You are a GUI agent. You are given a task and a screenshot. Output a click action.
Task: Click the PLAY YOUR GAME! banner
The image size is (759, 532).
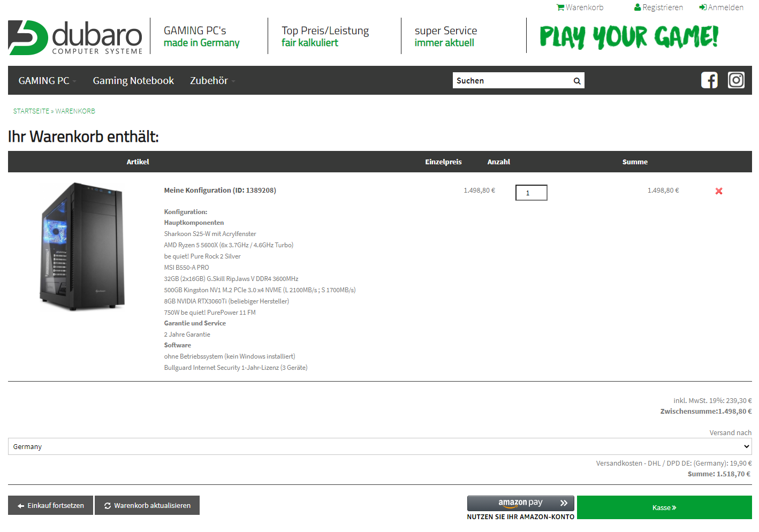click(629, 37)
